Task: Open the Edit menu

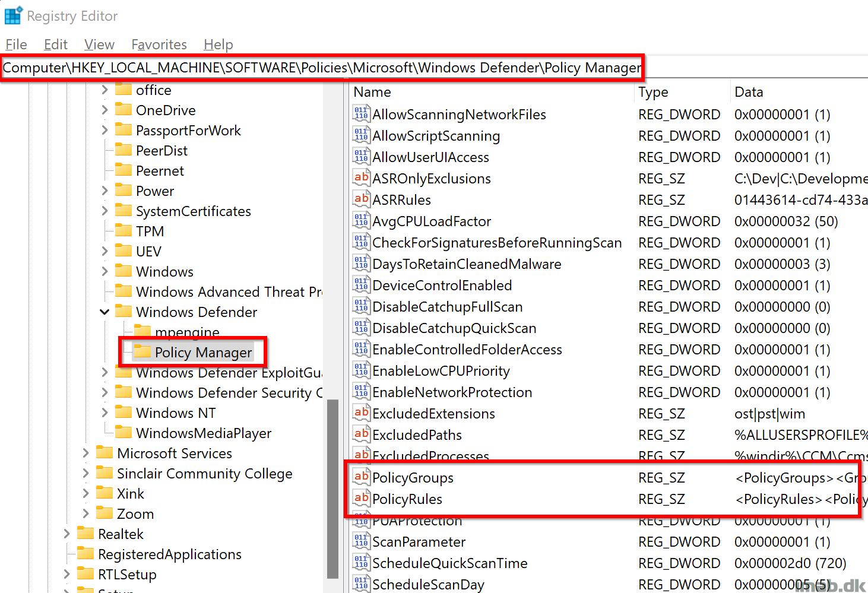Action: [x=56, y=45]
